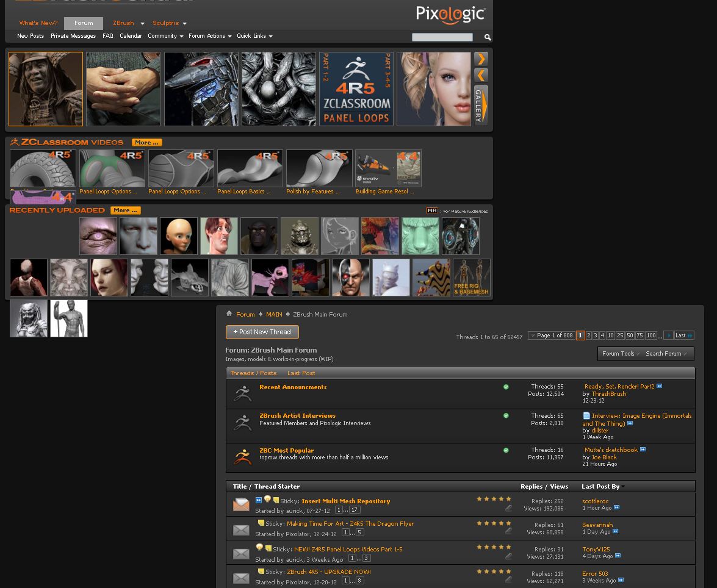Image resolution: width=717 pixels, height=588 pixels.
Task: Click arrow beside Ready, Set, Render! Part2
Action: (x=660, y=386)
